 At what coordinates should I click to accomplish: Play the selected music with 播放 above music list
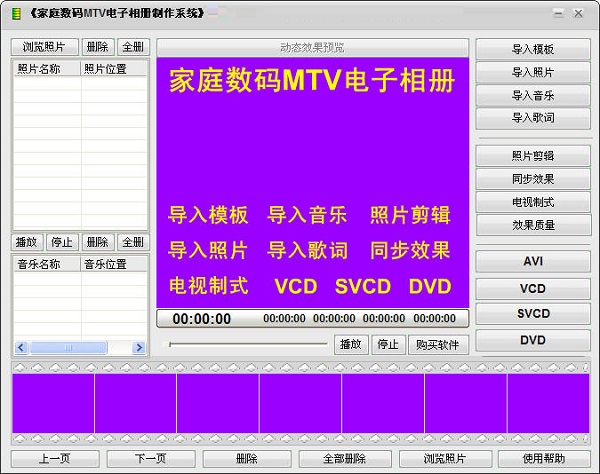28,242
